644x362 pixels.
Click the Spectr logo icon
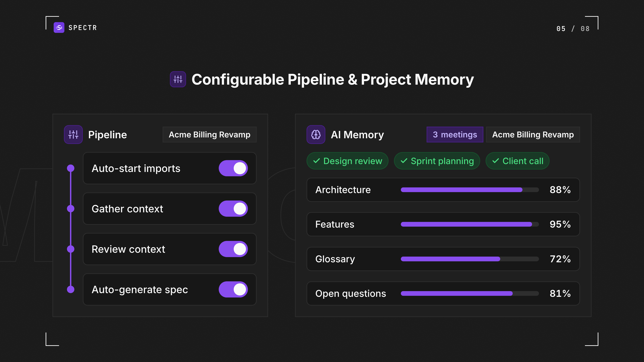(59, 27)
